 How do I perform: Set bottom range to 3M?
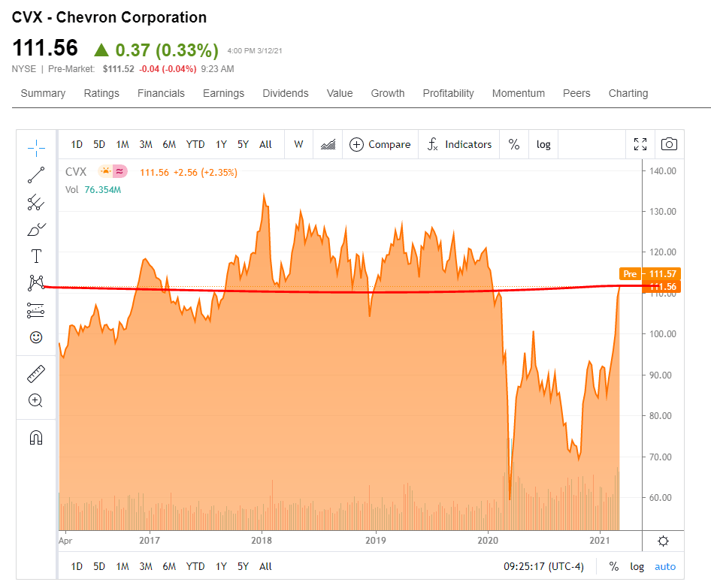coord(146,566)
